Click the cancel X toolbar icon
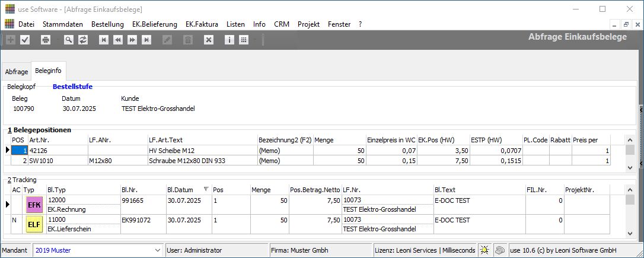Screen dimensions: 644x258 click(209, 40)
